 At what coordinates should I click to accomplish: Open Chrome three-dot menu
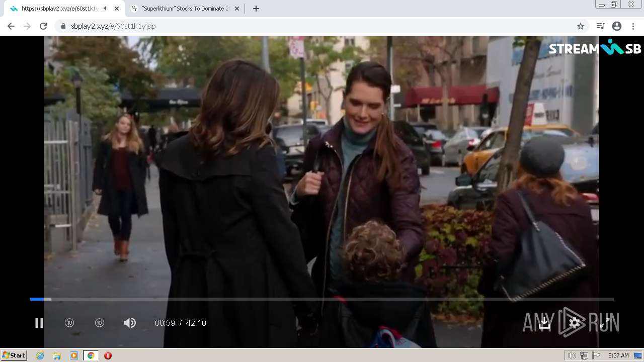[x=633, y=26]
